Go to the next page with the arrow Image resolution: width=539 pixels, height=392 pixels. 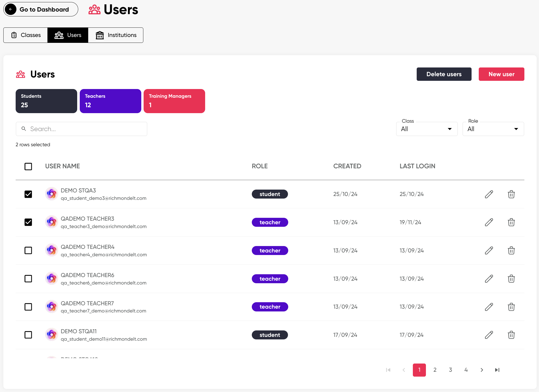coord(482,370)
